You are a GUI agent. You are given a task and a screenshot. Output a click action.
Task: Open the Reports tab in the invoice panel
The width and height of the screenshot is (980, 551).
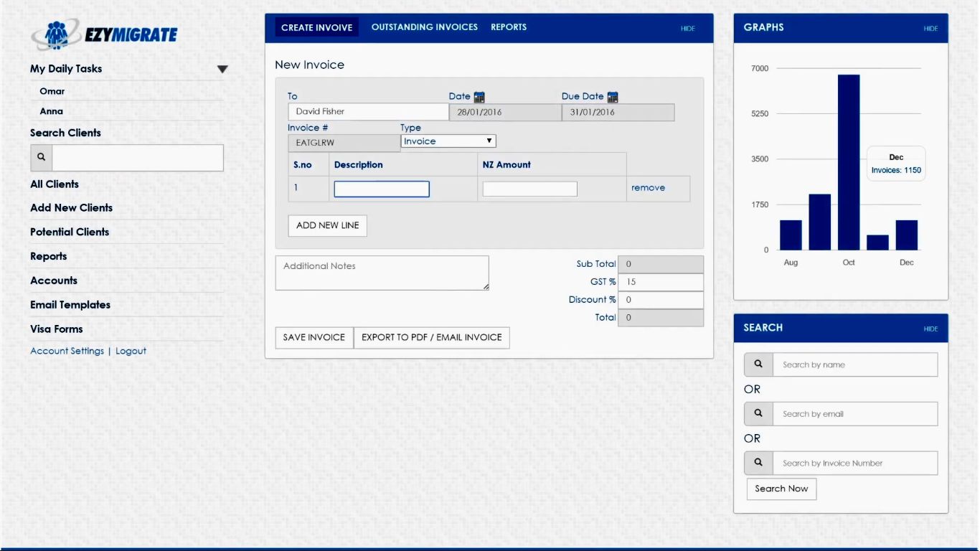tap(509, 27)
